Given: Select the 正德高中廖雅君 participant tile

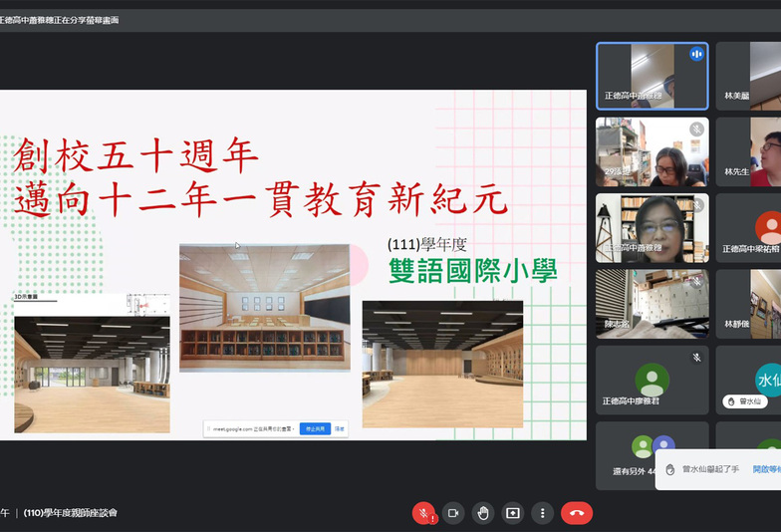Looking at the screenshot, I should (651, 381).
